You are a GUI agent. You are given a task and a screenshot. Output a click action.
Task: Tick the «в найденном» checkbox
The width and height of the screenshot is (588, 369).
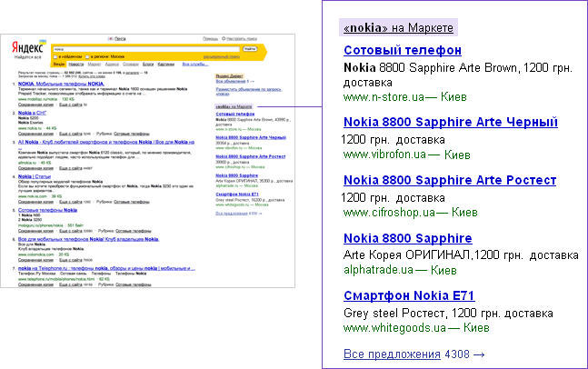pyautogui.click(x=55, y=56)
